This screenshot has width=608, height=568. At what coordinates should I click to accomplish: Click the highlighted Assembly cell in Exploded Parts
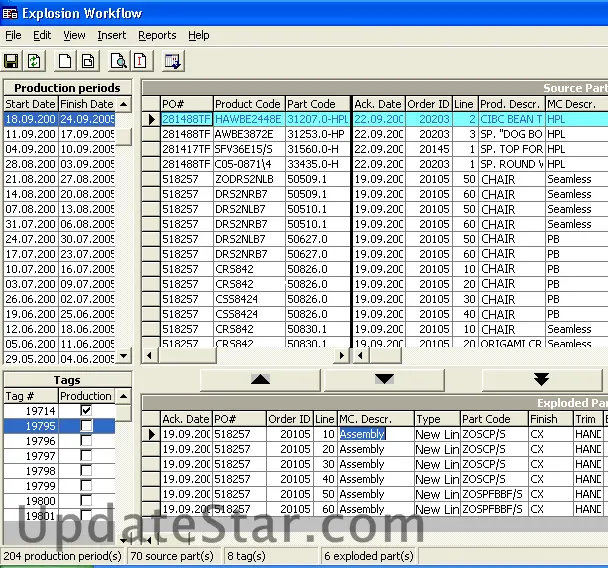point(376,434)
